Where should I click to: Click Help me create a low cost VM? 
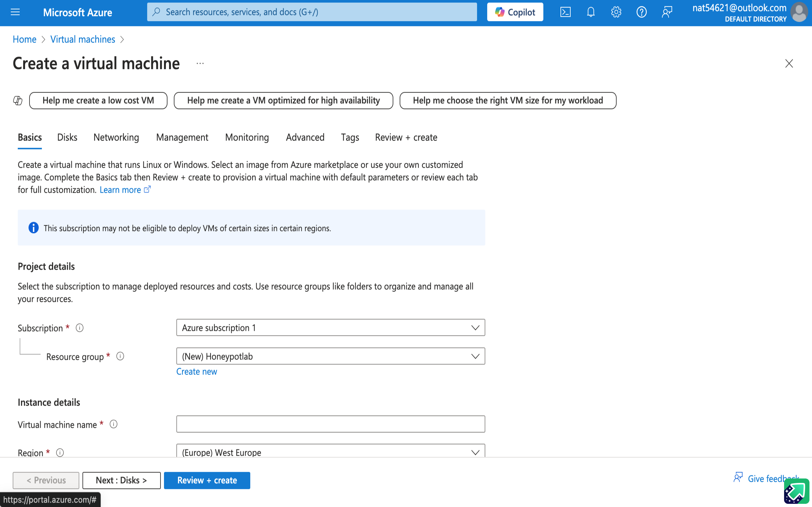pyautogui.click(x=98, y=100)
